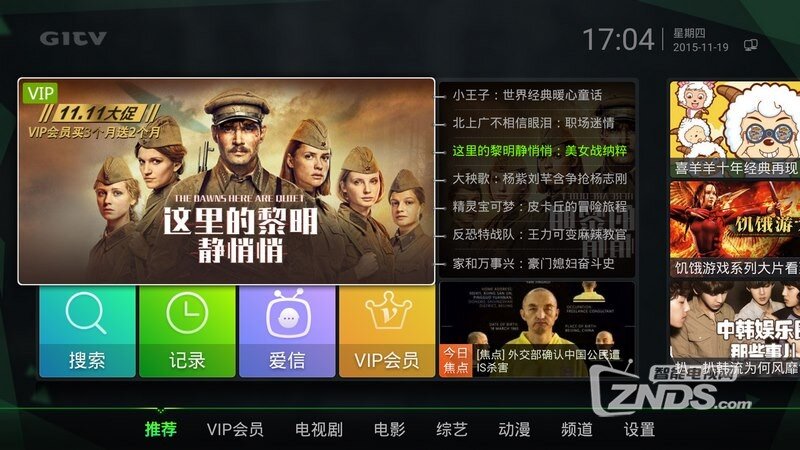Screen dimensions: 800x450
Task: Launch the 爱信 chat tile
Action: (x=287, y=332)
